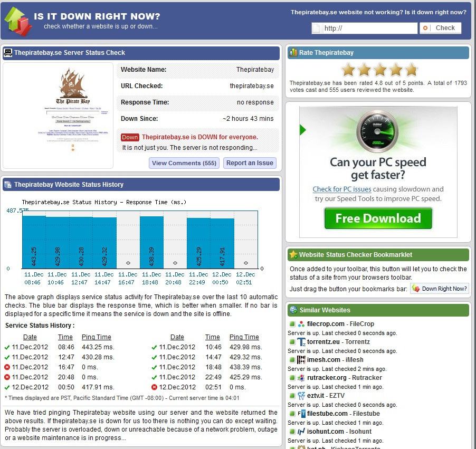Rate the site by clicking the fifth star
This screenshot has height=449, width=476.
pyautogui.click(x=412, y=69)
